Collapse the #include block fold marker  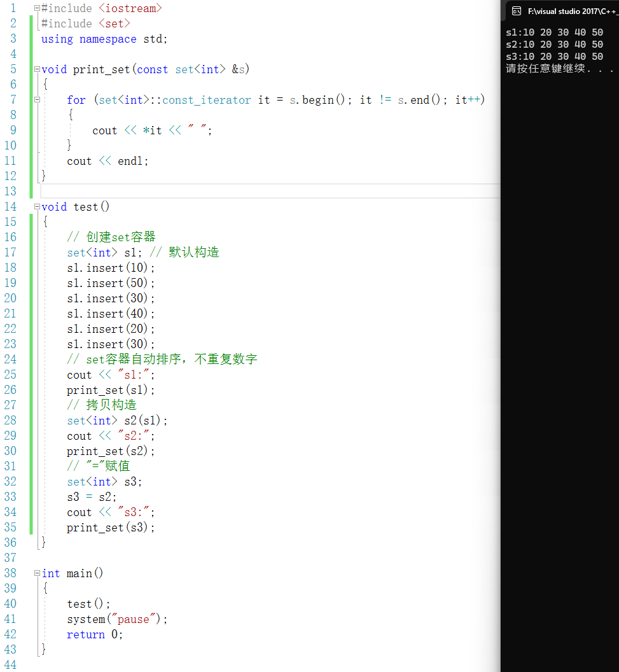(38, 8)
